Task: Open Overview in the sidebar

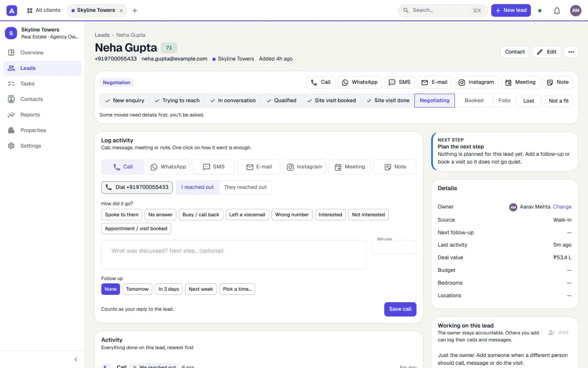Action: coord(42,52)
